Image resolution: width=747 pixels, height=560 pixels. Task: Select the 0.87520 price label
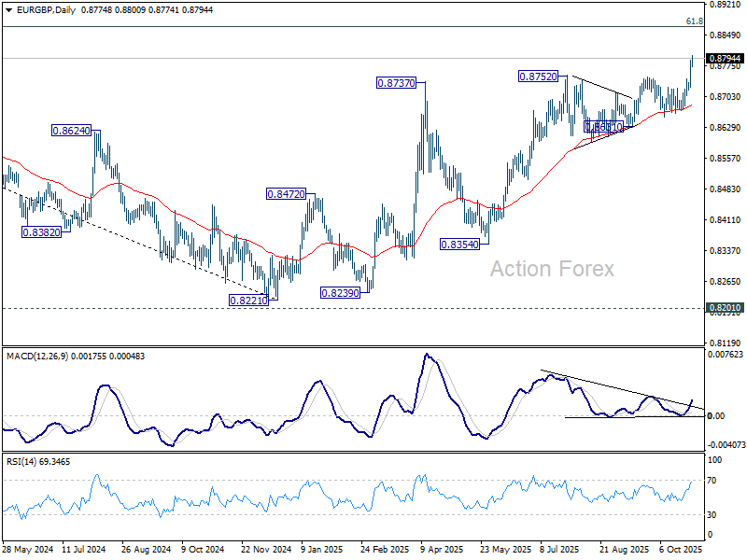point(538,77)
